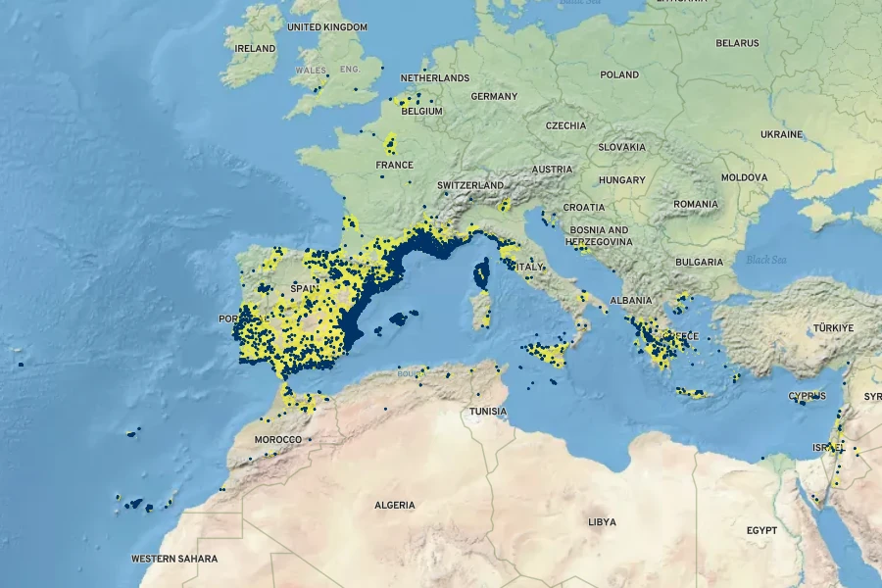882x588 pixels.
Task: Click the UKRAINE country label
Action: [x=781, y=133]
